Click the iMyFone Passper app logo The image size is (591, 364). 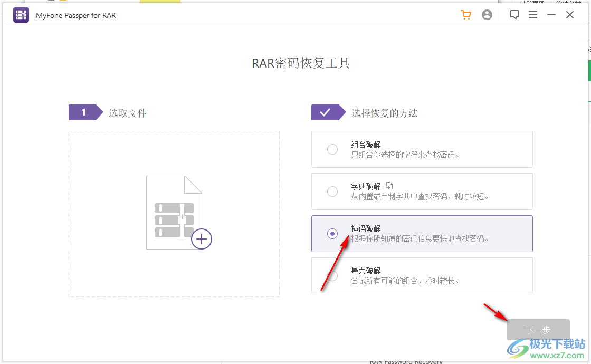pos(21,15)
